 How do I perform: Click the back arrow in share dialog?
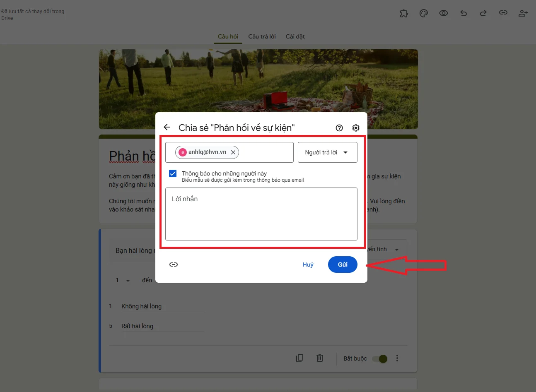[167, 127]
